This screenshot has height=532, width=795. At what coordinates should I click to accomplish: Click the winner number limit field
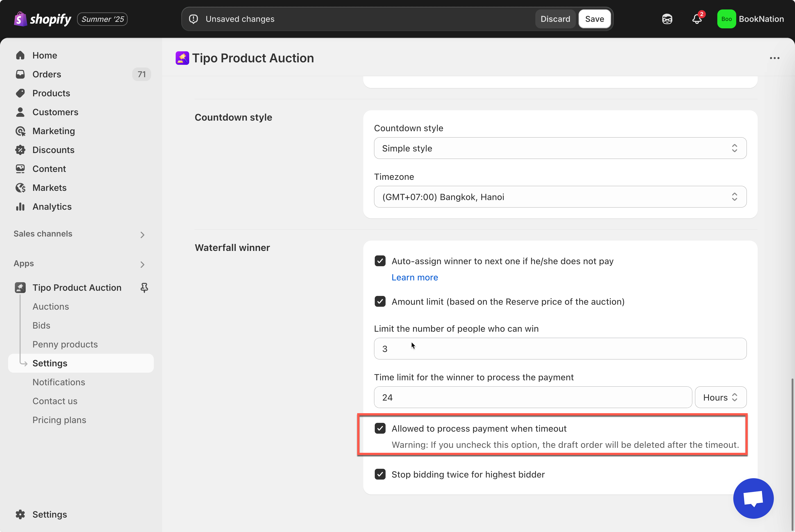click(x=560, y=349)
